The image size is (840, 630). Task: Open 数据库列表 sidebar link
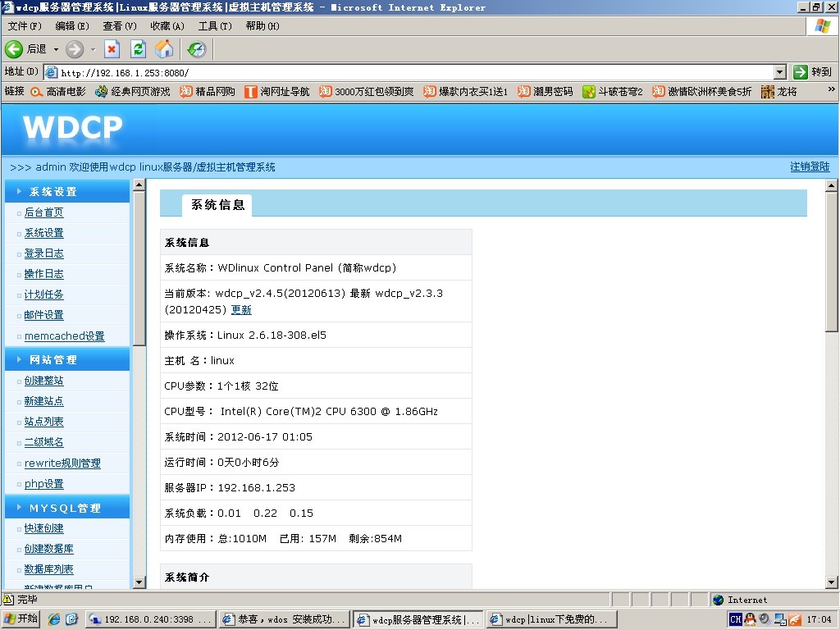coord(48,569)
